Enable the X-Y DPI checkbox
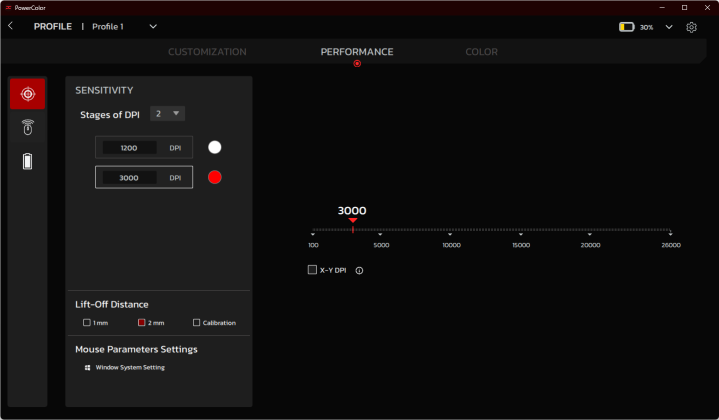The width and height of the screenshot is (719, 420). (x=312, y=270)
